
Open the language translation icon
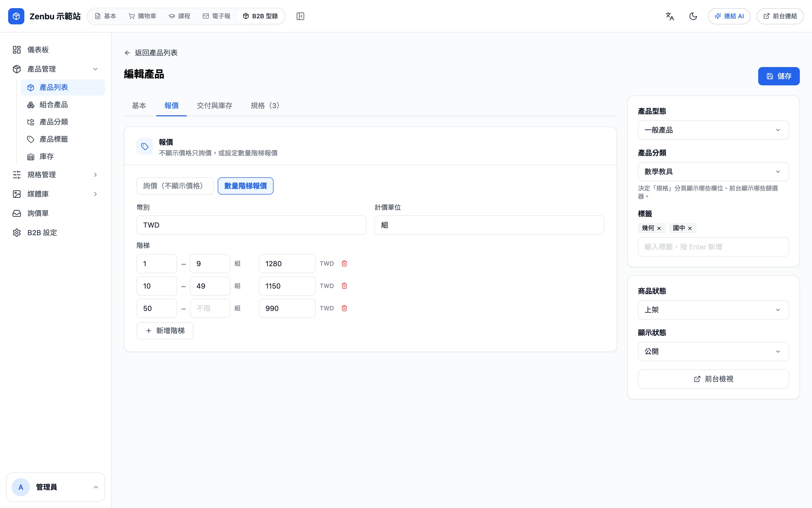670,16
